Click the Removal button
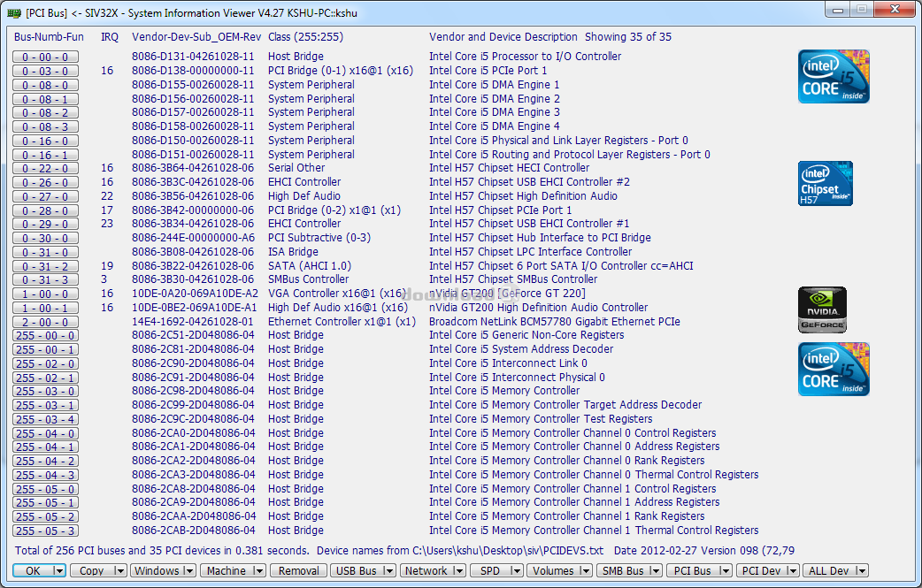 click(x=298, y=570)
